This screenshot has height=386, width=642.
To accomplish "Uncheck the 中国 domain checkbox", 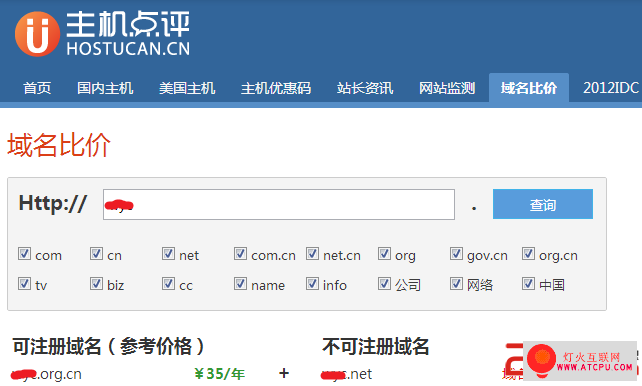I will click(x=529, y=283).
